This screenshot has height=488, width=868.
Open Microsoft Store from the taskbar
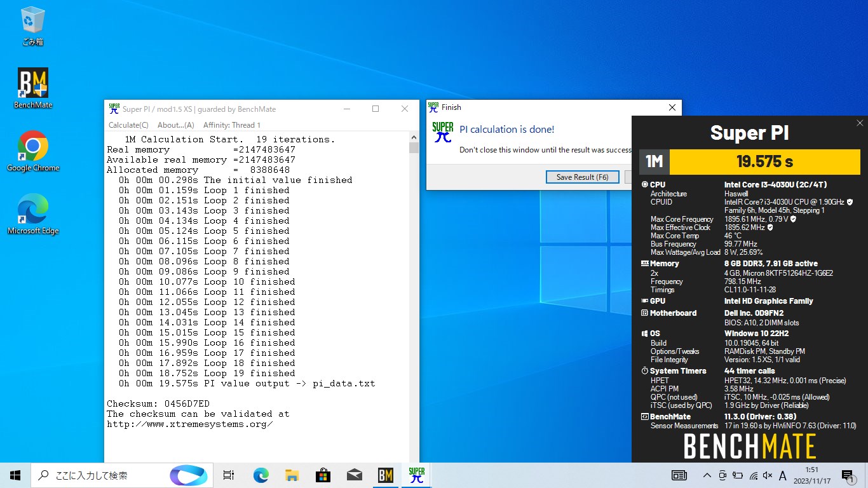coord(323,475)
